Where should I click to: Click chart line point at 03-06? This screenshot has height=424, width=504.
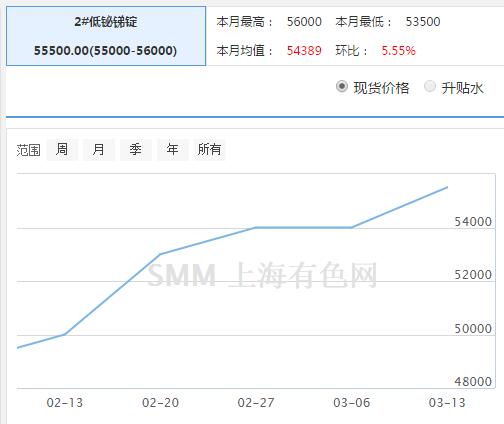(x=351, y=228)
